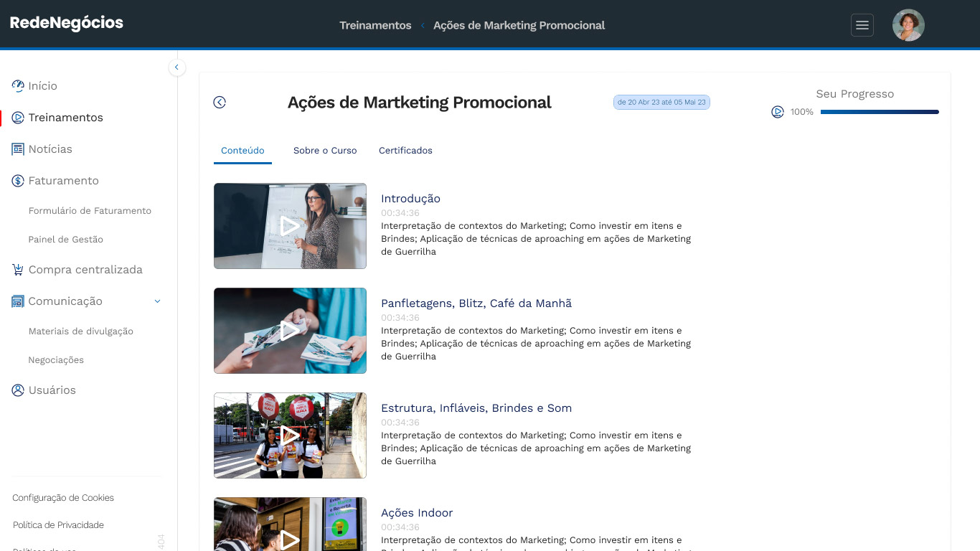Click the Treinamentos play icon in sidebar
980x551 pixels.
(x=18, y=118)
